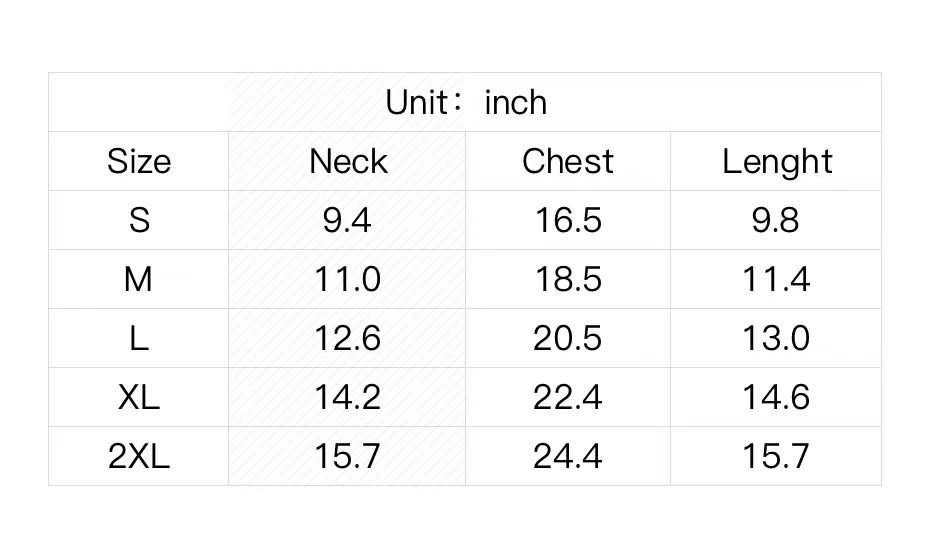The height and width of the screenshot is (533, 930).
Task: Click the XL size row label
Action: coord(139,397)
